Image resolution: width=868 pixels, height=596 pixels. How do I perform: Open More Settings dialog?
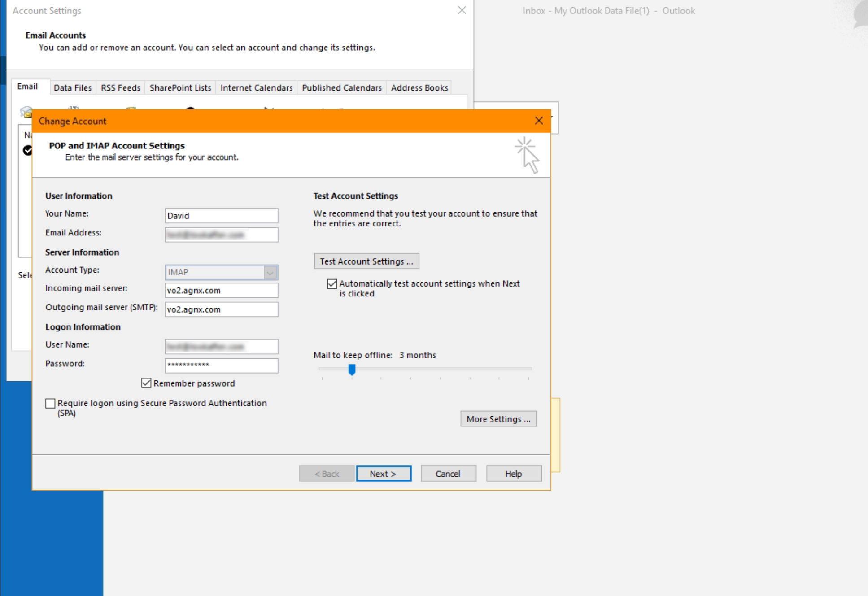pos(498,419)
